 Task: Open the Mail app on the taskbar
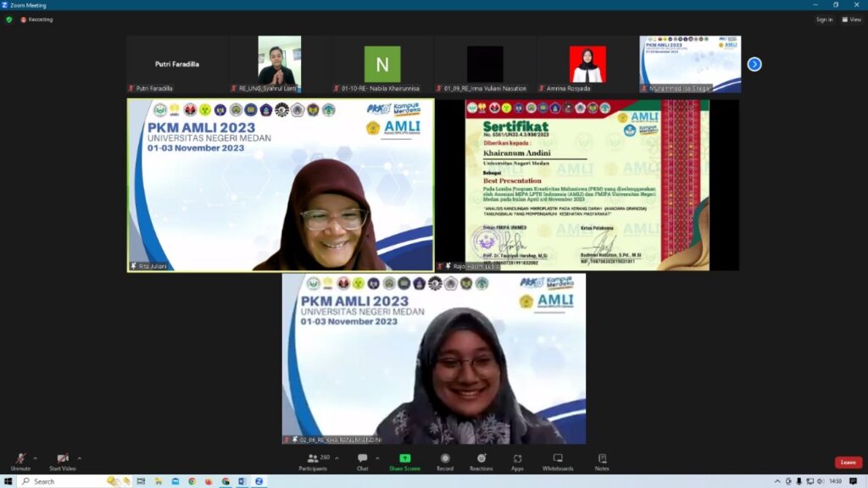coord(175,481)
